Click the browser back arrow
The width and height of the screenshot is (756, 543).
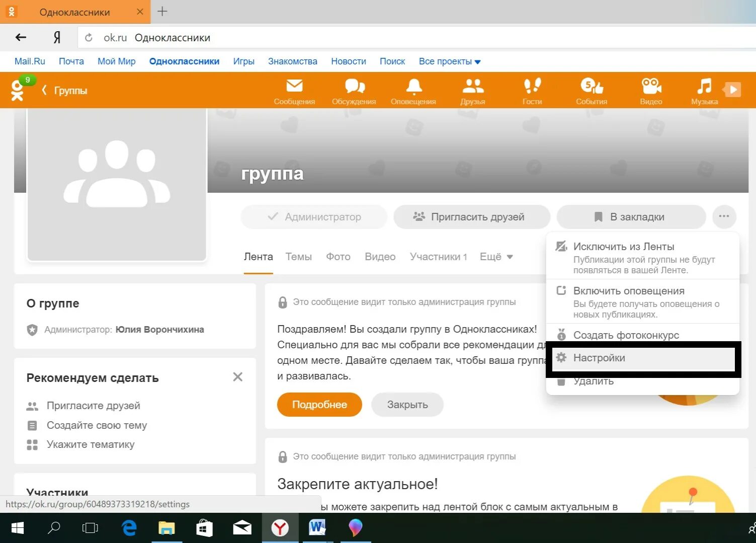tap(21, 37)
